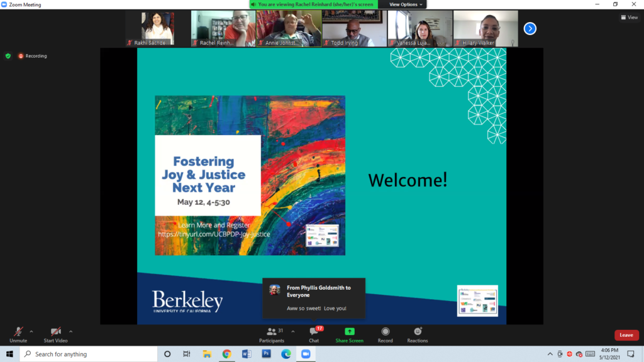The image size is (644, 362).
Task: Expand the audio options arrow beside Unmute
Action: pyautogui.click(x=31, y=331)
